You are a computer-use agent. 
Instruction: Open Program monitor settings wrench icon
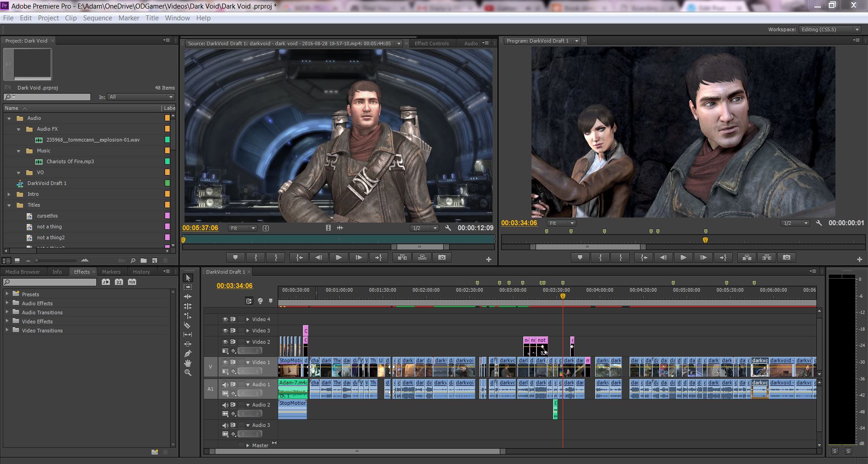coord(819,223)
